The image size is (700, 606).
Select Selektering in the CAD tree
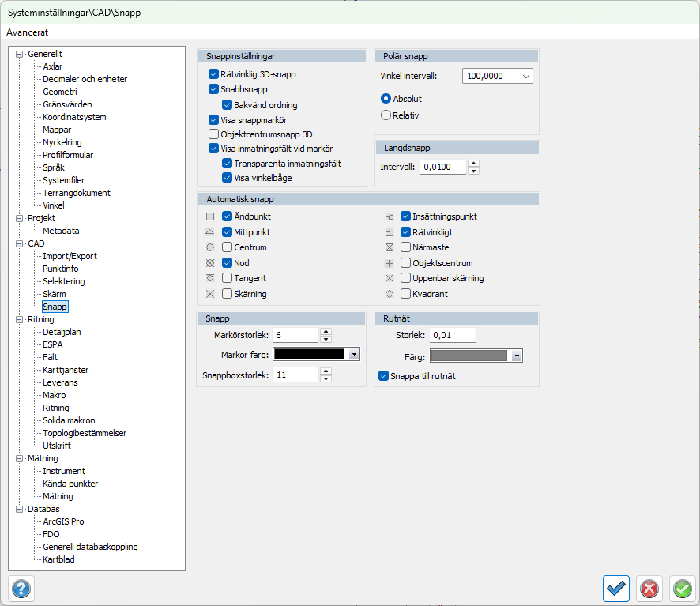tap(64, 281)
